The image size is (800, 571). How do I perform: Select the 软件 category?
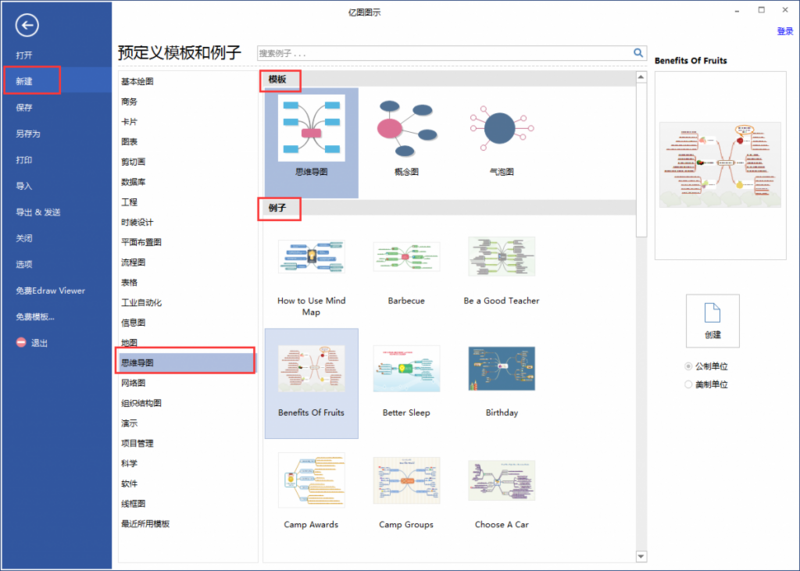click(x=129, y=483)
